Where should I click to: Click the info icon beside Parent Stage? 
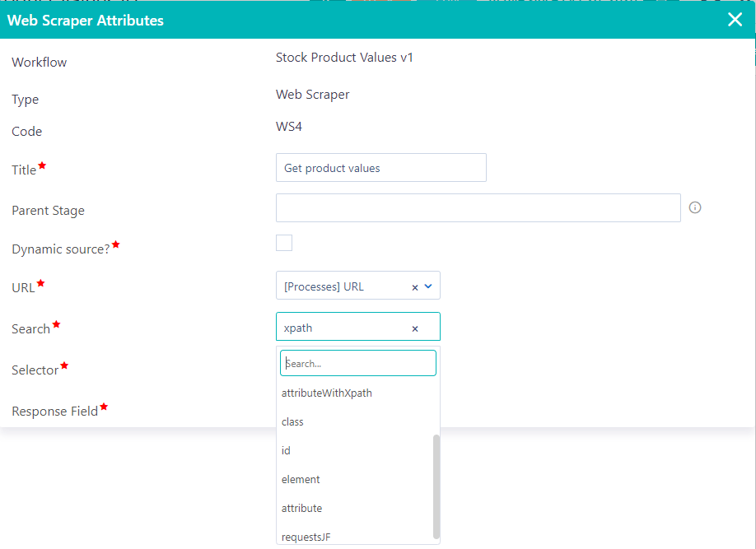click(x=694, y=207)
